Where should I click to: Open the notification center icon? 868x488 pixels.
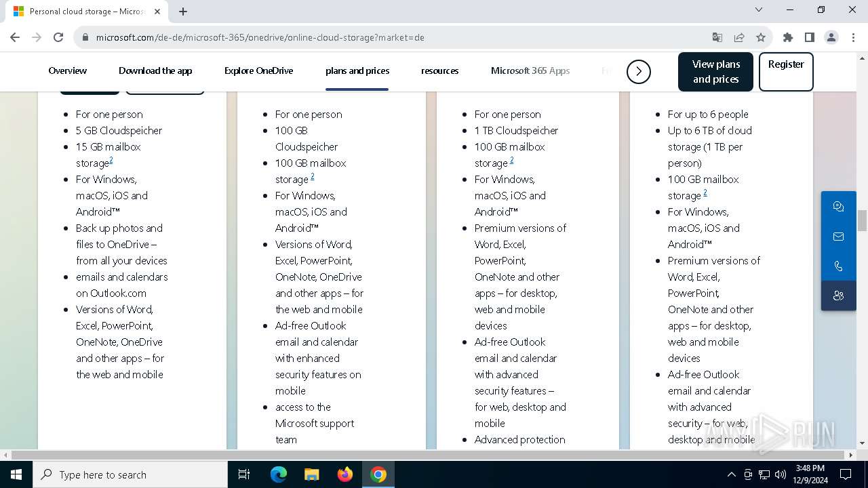pos(846,474)
